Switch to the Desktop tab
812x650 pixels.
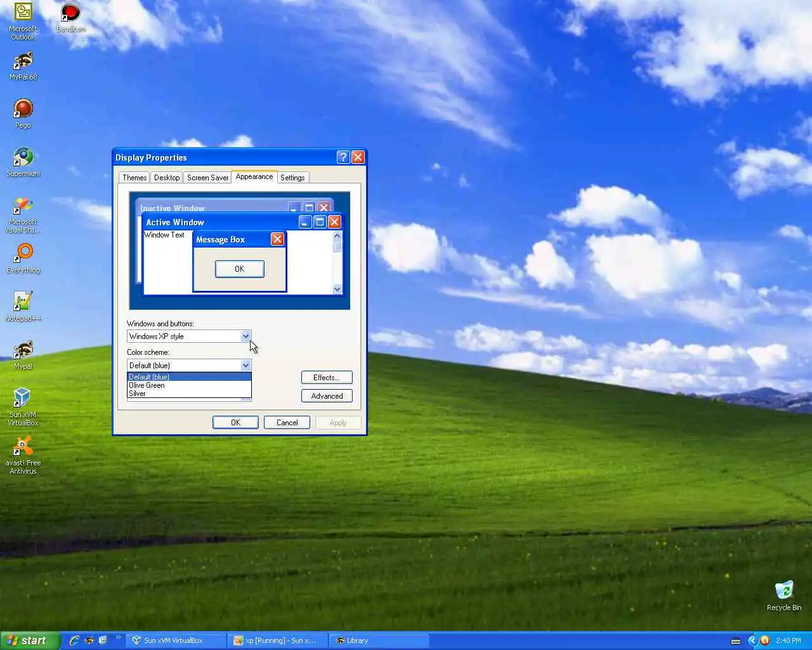(x=167, y=178)
